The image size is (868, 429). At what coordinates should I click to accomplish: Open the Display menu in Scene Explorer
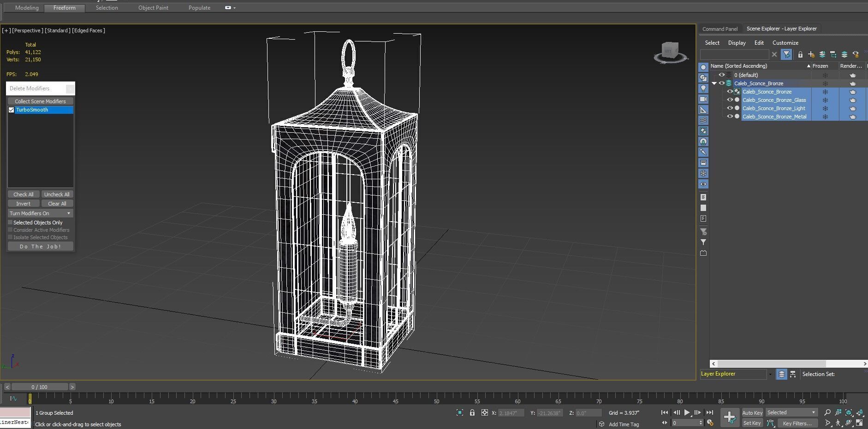737,43
